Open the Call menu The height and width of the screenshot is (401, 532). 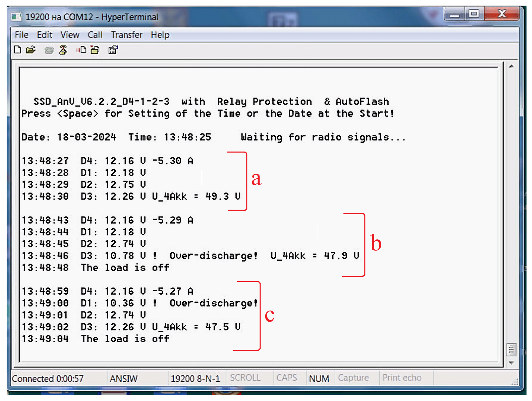(x=95, y=35)
